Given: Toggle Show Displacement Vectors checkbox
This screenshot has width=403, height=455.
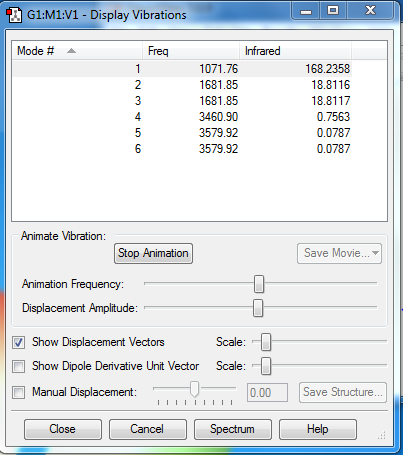Looking at the screenshot, I should click(x=18, y=342).
